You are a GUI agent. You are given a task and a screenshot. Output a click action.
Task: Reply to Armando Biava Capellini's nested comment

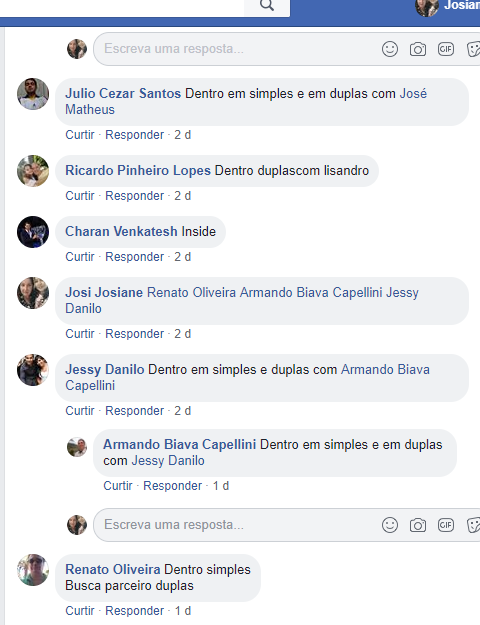(172, 486)
